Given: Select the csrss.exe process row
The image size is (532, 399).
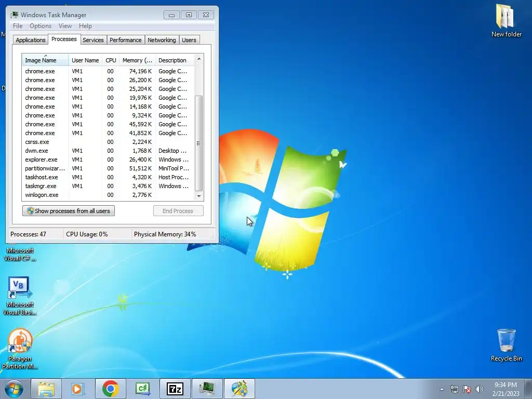Looking at the screenshot, I should click(108, 142).
